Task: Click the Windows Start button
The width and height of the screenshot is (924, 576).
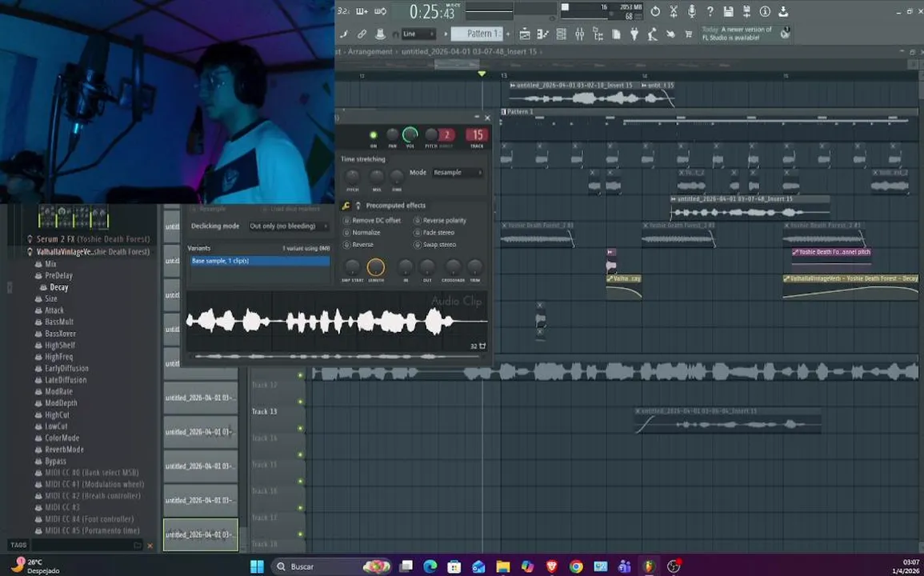Action: click(258, 566)
